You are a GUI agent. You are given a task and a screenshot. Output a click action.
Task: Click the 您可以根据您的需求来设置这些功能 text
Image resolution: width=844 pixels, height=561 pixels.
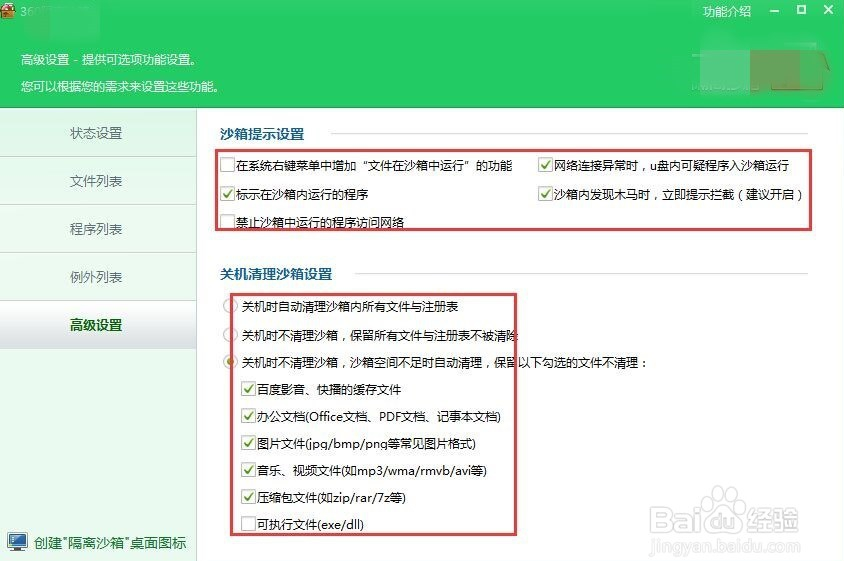[x=119, y=87]
